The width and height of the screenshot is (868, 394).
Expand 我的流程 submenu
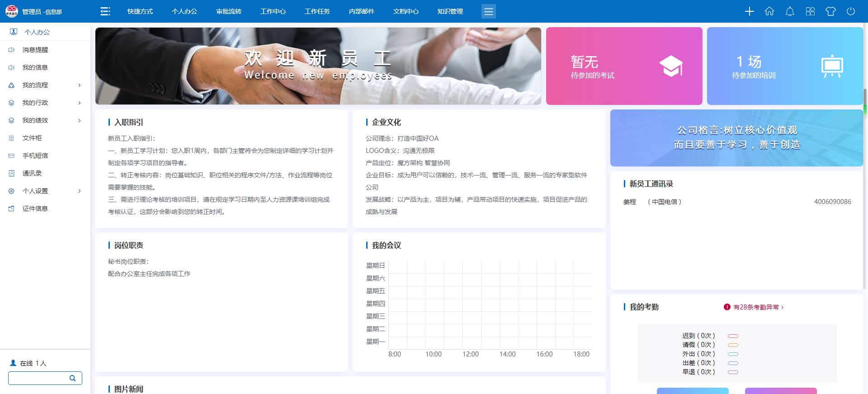(80, 85)
